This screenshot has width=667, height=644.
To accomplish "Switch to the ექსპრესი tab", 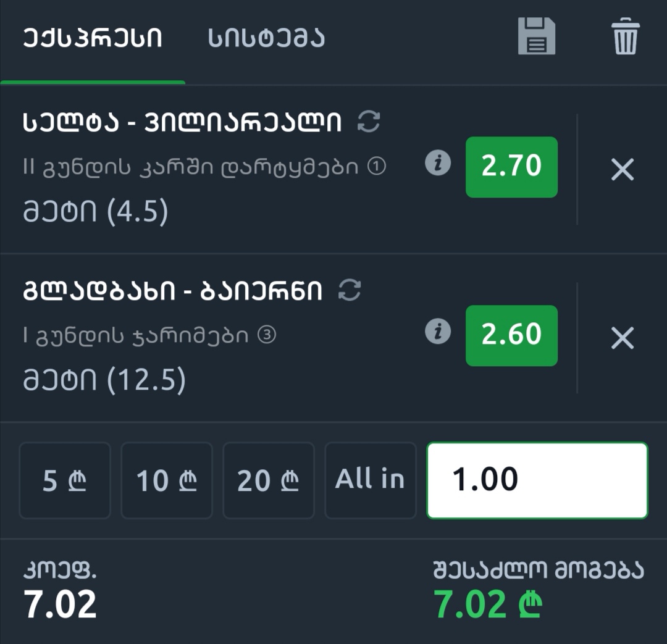I will click(x=93, y=38).
